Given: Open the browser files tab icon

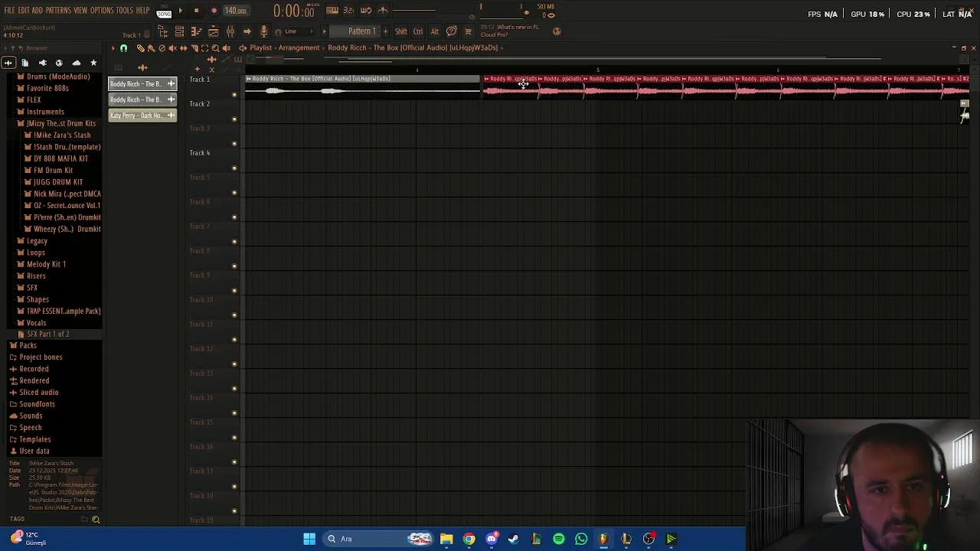Looking at the screenshot, I should click(24, 63).
